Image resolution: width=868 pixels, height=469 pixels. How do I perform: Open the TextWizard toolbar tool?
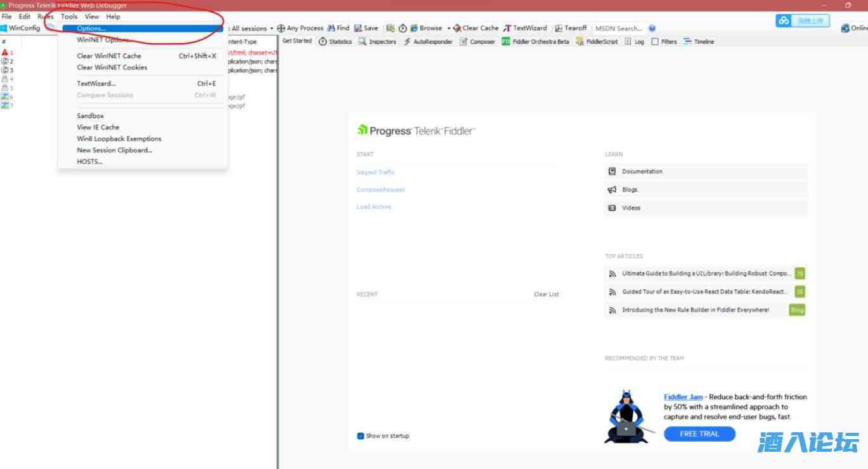click(525, 28)
